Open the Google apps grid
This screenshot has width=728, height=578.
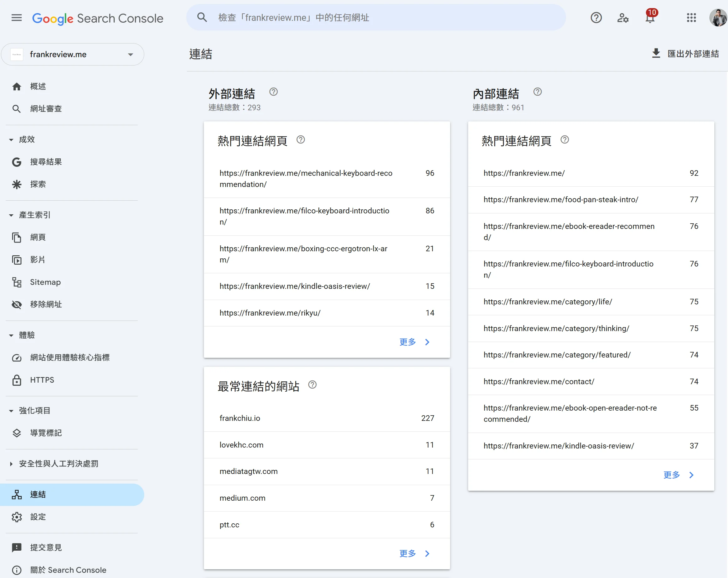point(691,18)
